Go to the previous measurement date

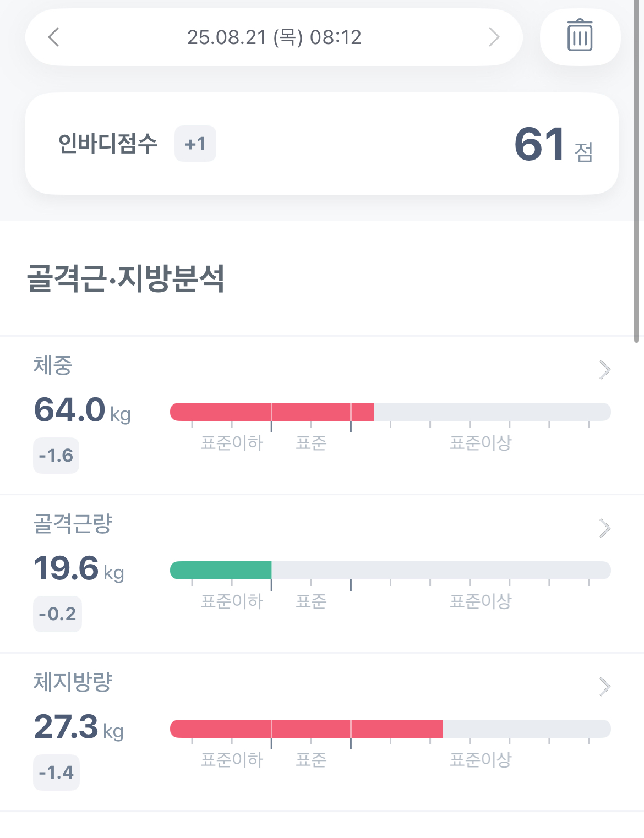pyautogui.click(x=54, y=37)
